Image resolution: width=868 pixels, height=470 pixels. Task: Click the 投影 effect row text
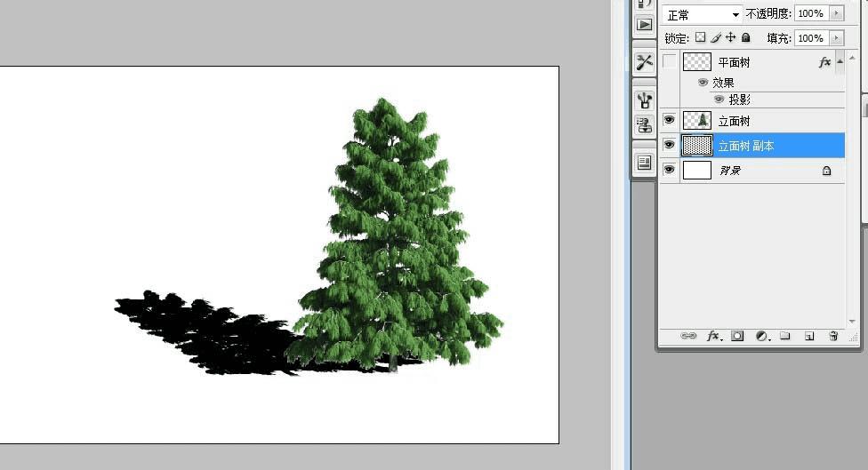(x=740, y=100)
